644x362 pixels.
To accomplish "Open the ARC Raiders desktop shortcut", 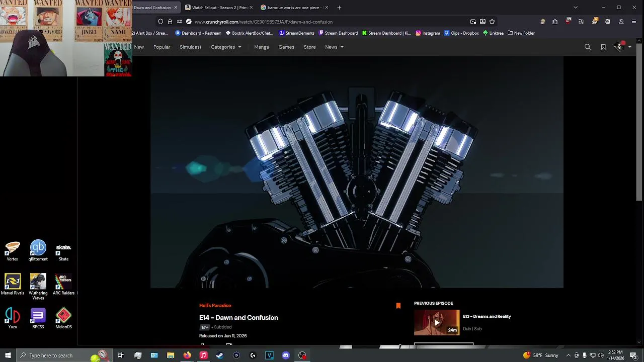I will 63,285.
